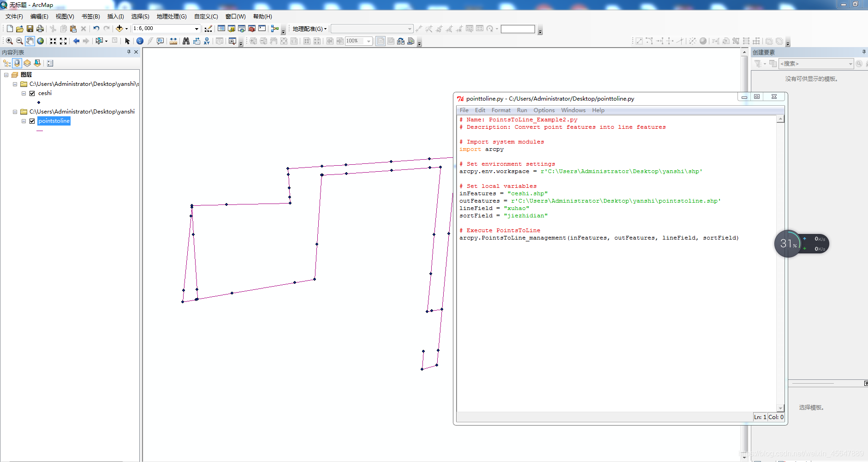Image resolution: width=868 pixels, height=462 pixels.
Task: Click the Full Extent globe icon
Action: coord(41,41)
